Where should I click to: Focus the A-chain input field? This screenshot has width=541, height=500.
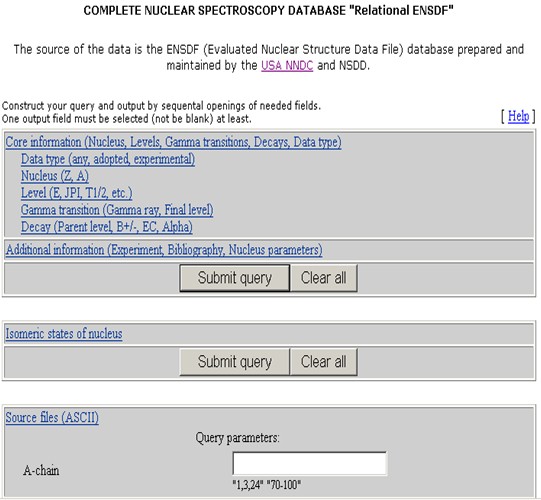[x=309, y=463]
